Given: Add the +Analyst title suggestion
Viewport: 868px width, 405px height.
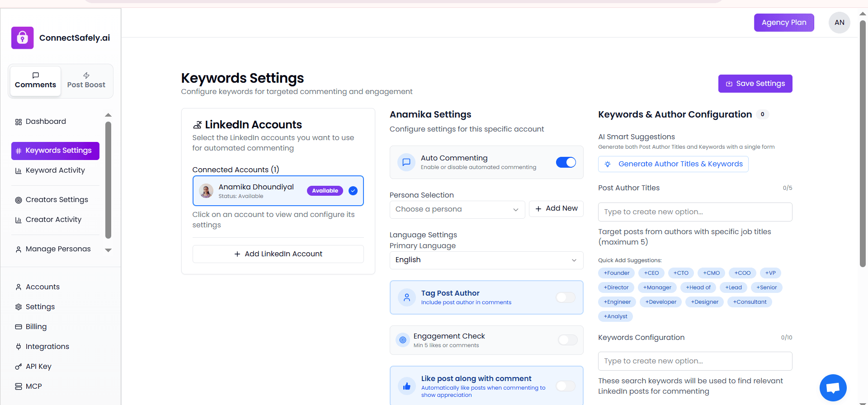Looking at the screenshot, I should point(615,316).
